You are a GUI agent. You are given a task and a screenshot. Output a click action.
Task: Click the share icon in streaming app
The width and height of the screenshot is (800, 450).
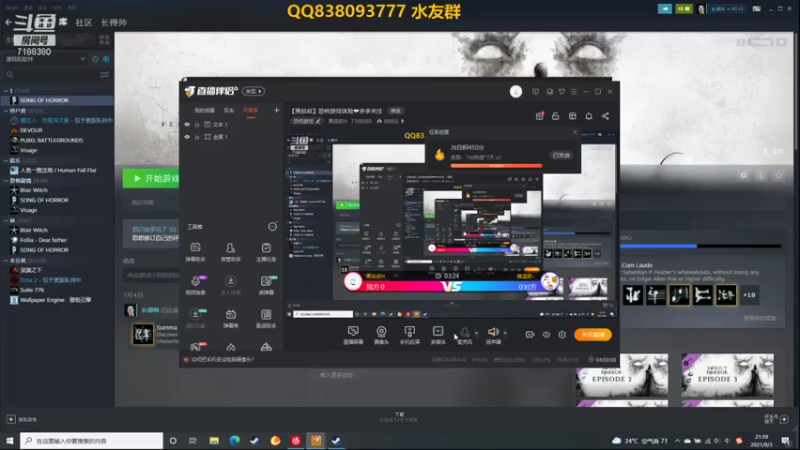pos(605,116)
